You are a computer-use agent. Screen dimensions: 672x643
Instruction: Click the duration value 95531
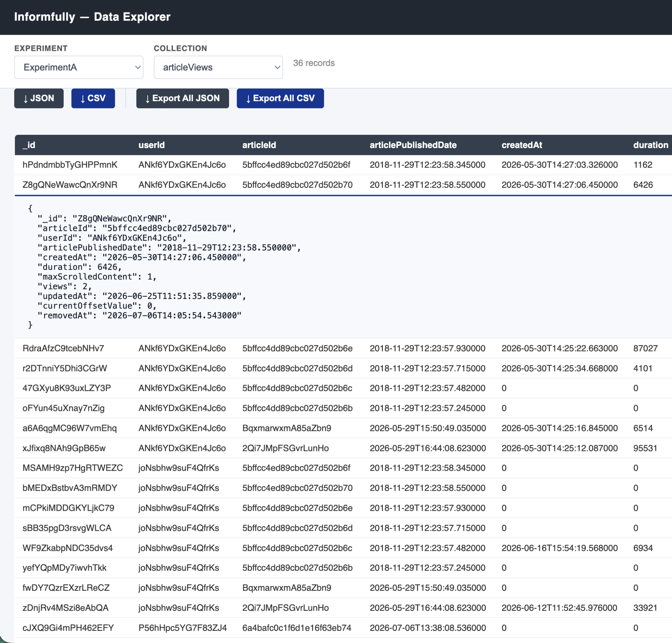pyautogui.click(x=645, y=448)
